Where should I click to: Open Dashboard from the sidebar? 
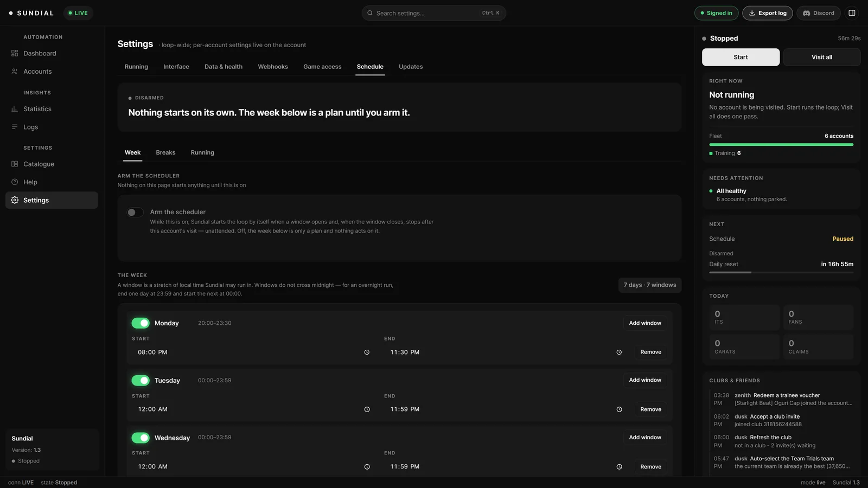point(52,53)
